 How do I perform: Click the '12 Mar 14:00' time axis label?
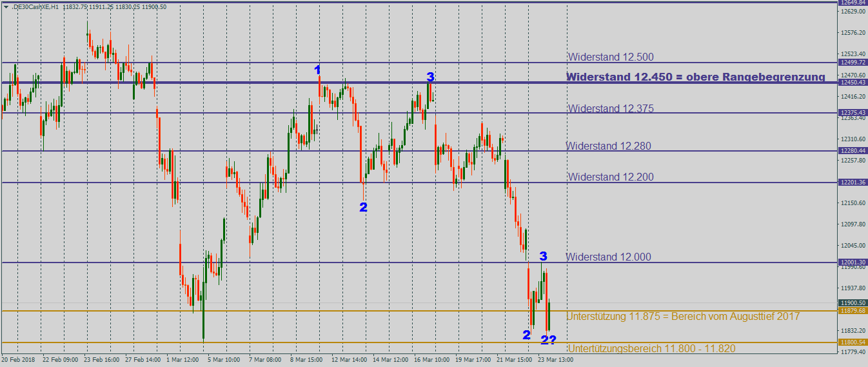coord(349,360)
